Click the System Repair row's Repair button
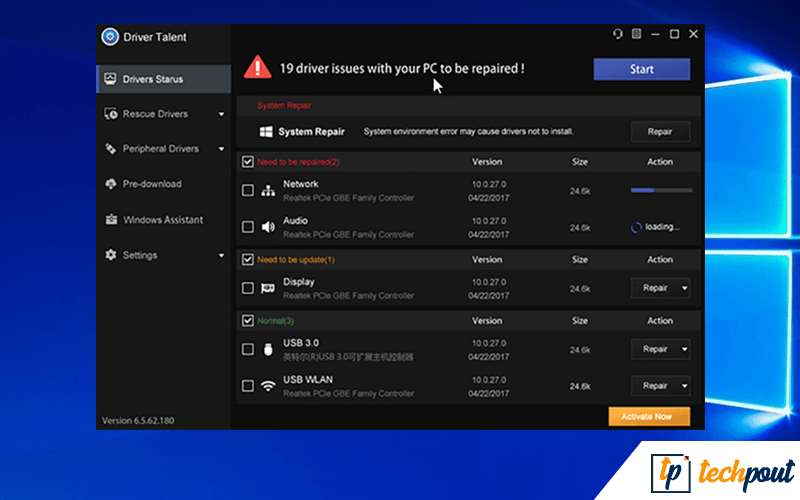The height and width of the screenshot is (500, 800). coord(659,131)
